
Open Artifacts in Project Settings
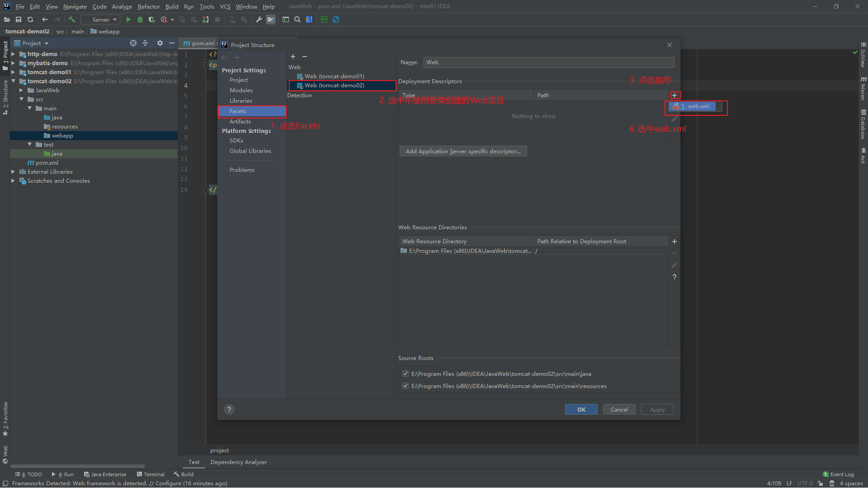pyautogui.click(x=240, y=122)
